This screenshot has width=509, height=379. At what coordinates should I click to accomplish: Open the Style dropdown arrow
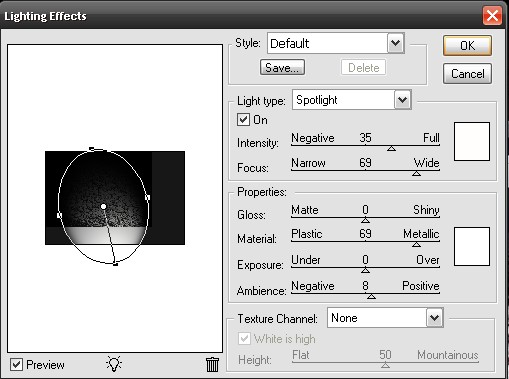(x=396, y=43)
